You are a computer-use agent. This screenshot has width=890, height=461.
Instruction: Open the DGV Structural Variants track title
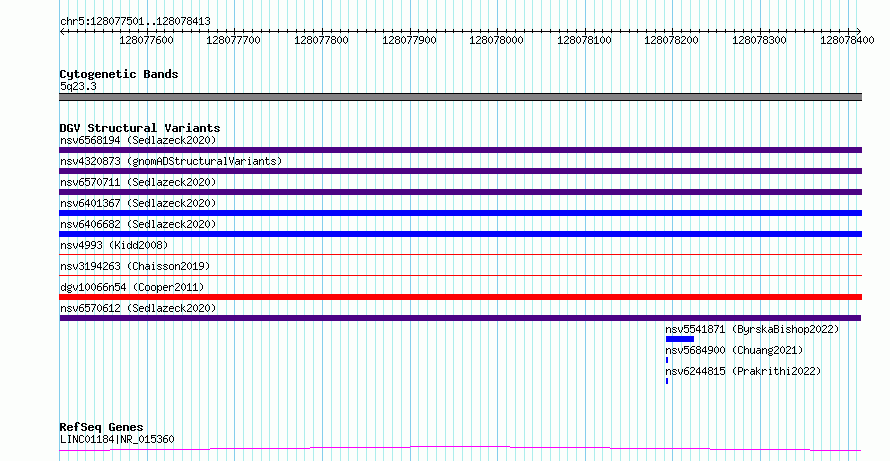pyautogui.click(x=140, y=128)
